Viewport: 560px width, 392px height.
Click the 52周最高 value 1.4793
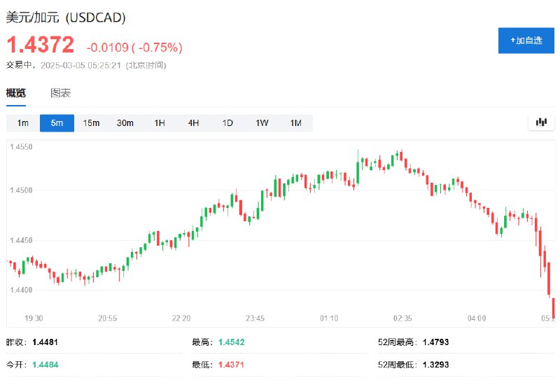pos(435,342)
